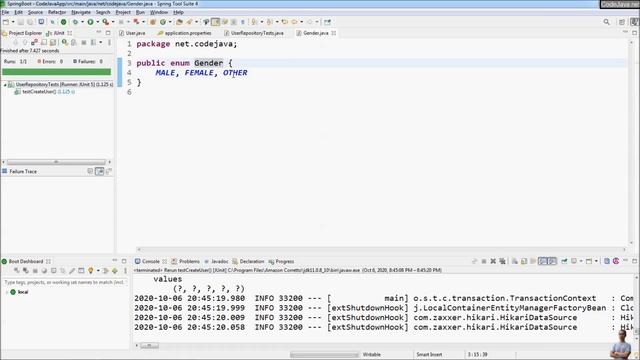The height and width of the screenshot is (360, 640).
Task: Click the Stop JUnit test run icon
Action: [84, 42]
